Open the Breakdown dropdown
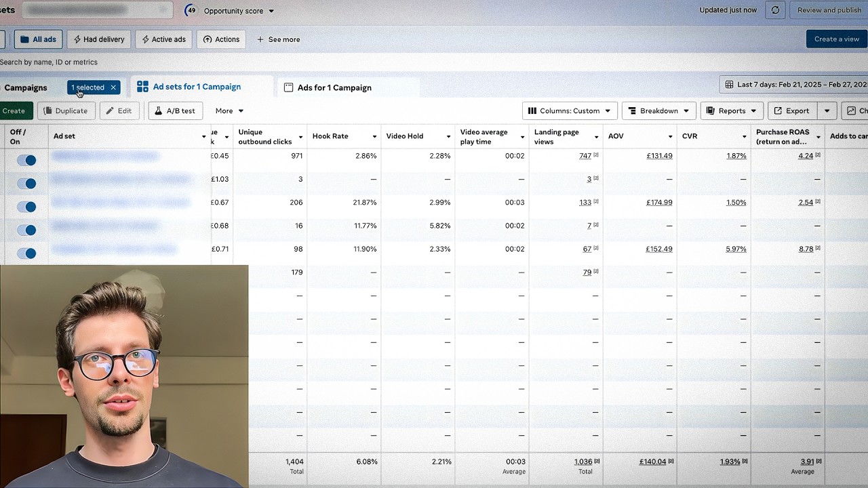This screenshot has height=488, width=868. 658,110
